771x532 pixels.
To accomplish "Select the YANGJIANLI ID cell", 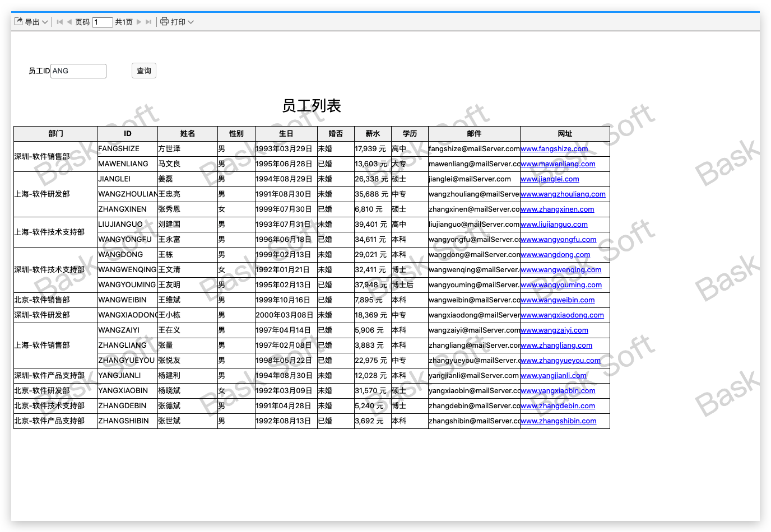I will click(x=128, y=376).
